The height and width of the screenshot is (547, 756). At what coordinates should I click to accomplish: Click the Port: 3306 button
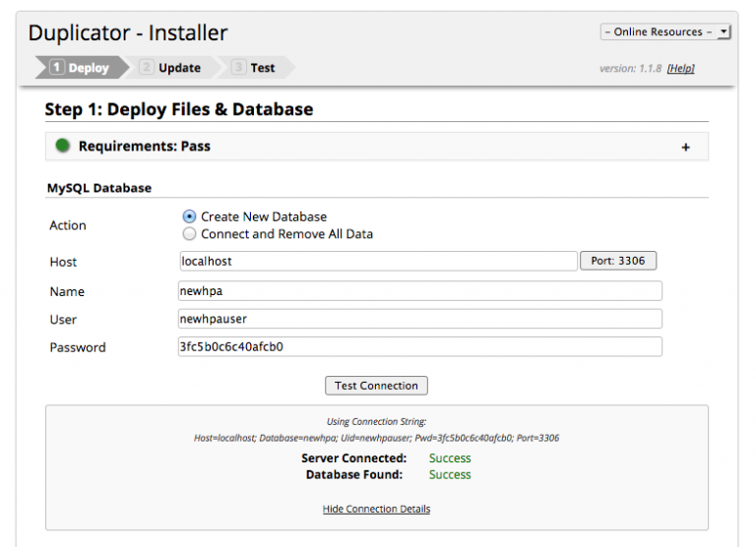[617, 261]
